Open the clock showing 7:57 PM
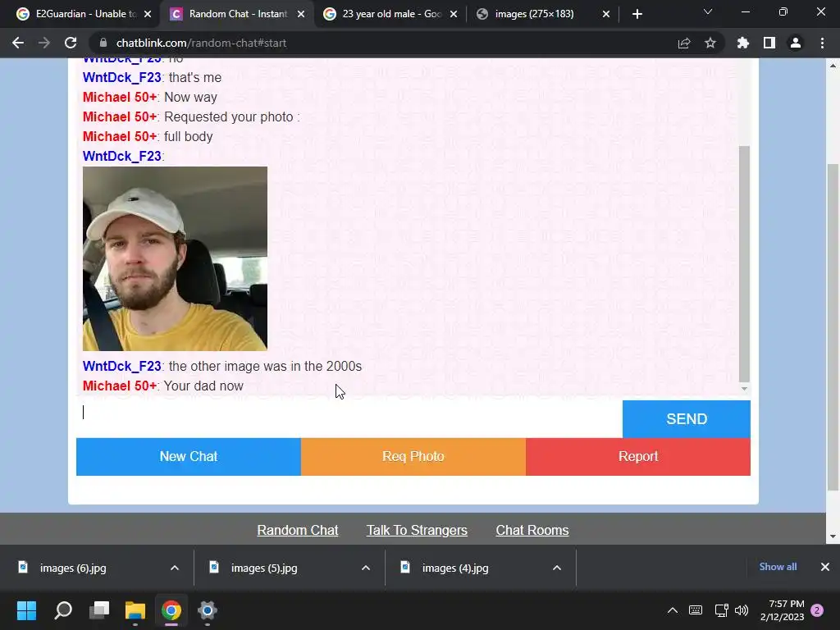The height and width of the screenshot is (630, 840). [782, 610]
